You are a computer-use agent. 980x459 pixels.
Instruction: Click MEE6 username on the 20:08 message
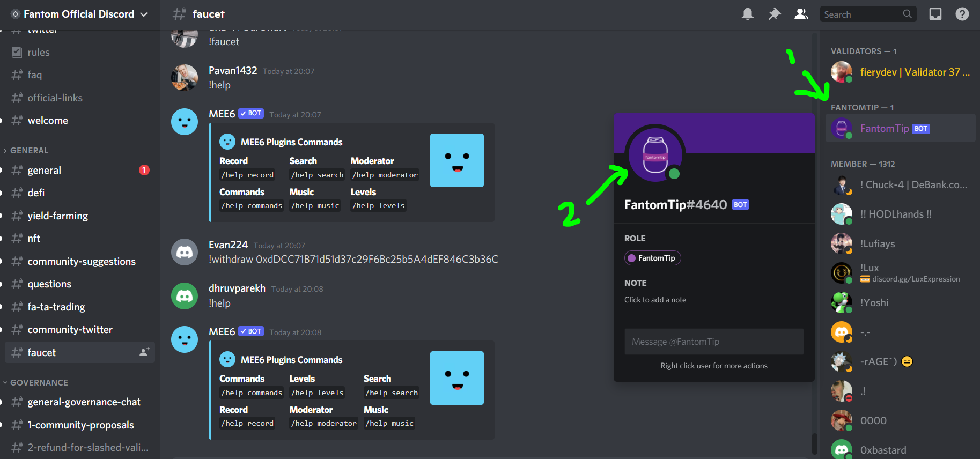(x=222, y=332)
